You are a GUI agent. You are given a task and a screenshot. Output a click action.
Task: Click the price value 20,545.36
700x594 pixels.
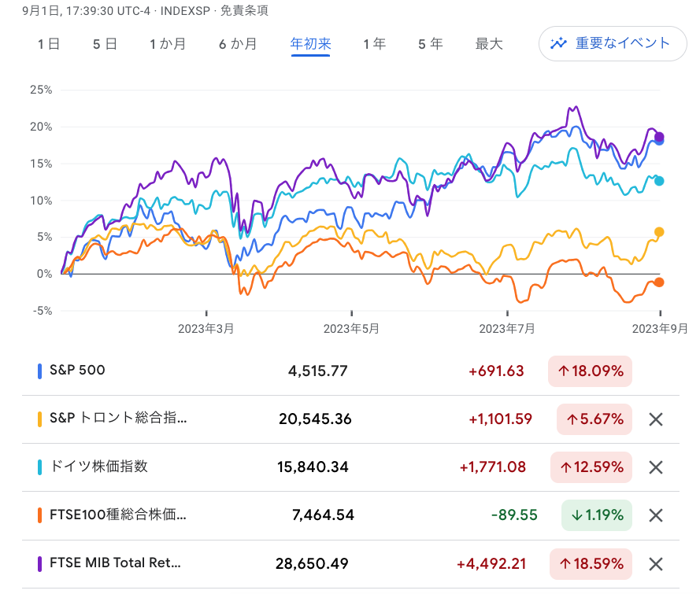(x=315, y=419)
